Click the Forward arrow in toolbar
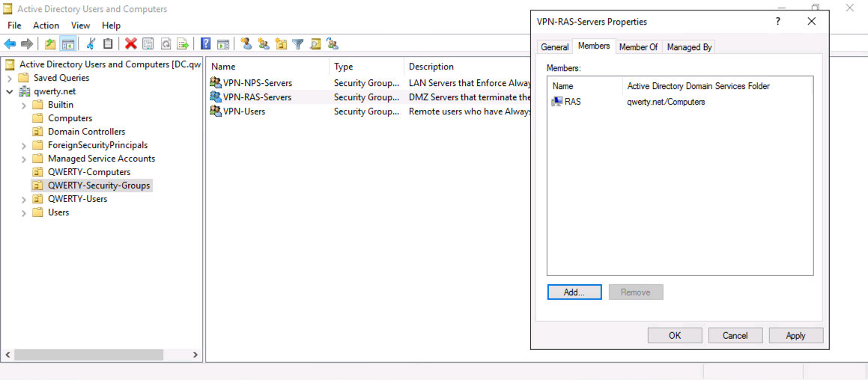 coord(26,43)
